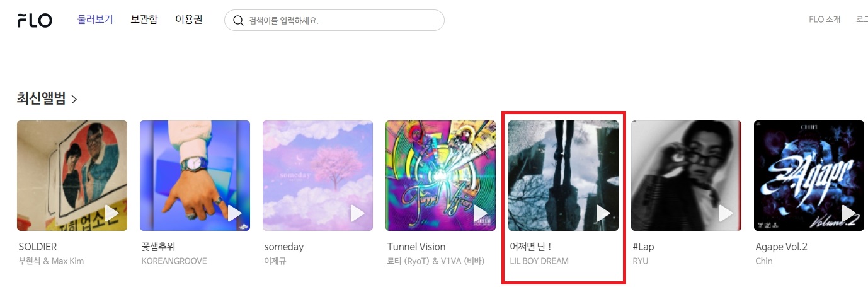The height and width of the screenshot is (287, 868).
Task: Play the SOLDIER album
Action: [x=112, y=213]
